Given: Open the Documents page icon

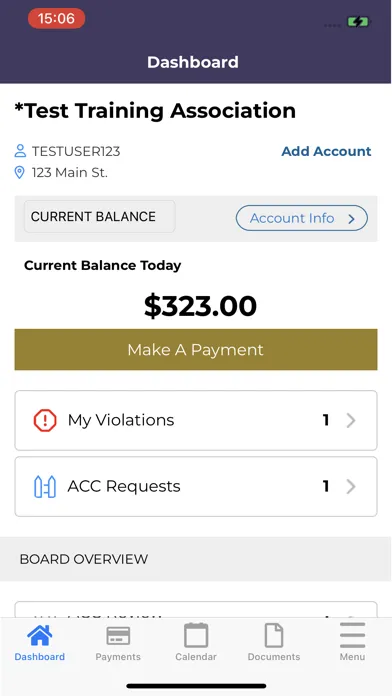Looking at the screenshot, I should coord(274,635).
